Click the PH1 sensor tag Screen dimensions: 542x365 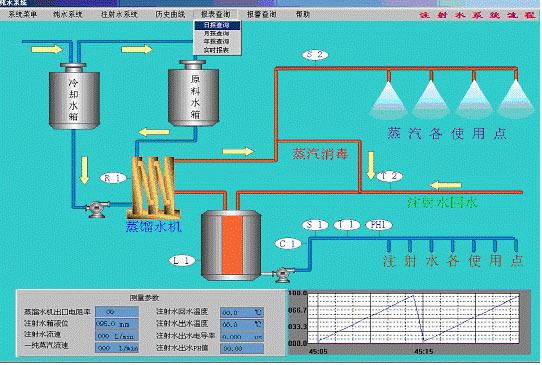click(x=379, y=225)
